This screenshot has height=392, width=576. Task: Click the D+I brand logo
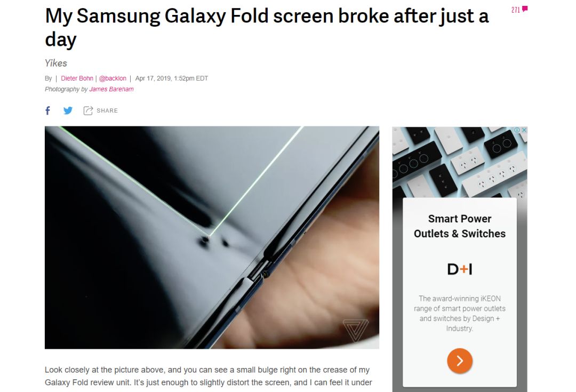click(x=460, y=269)
